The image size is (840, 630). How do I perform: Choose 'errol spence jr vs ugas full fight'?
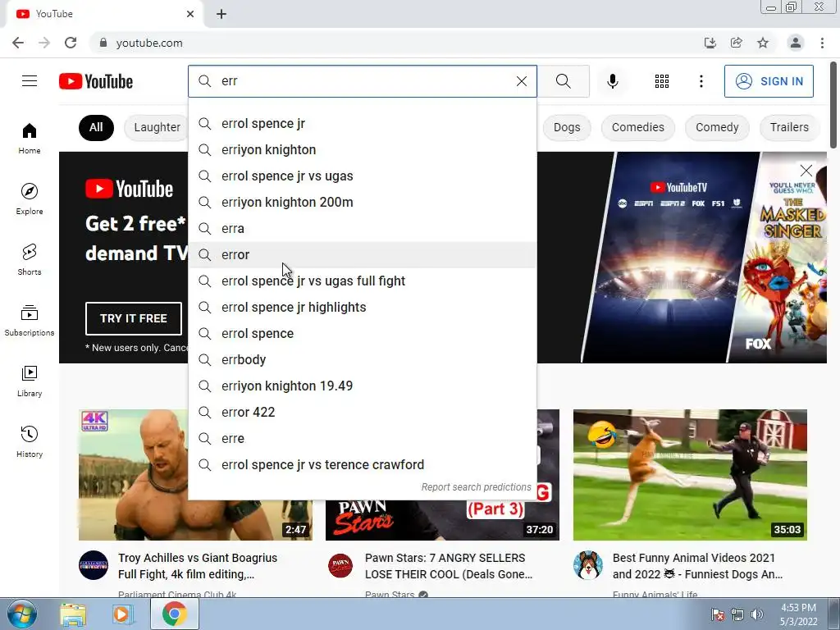362,281
